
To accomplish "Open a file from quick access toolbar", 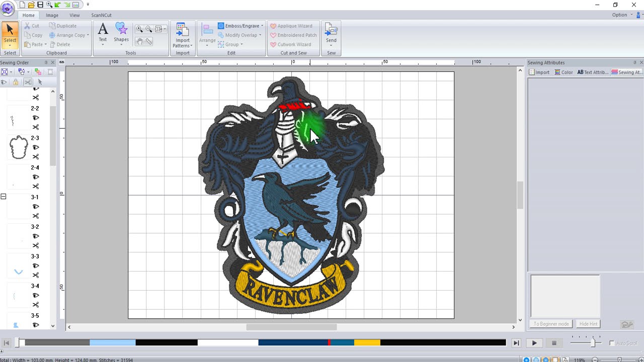I will pos(31,5).
